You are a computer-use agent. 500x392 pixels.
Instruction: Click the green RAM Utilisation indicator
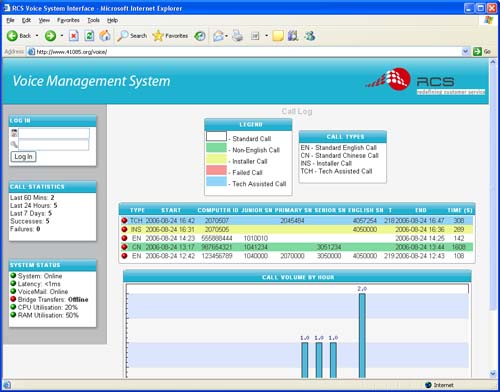click(x=13, y=315)
